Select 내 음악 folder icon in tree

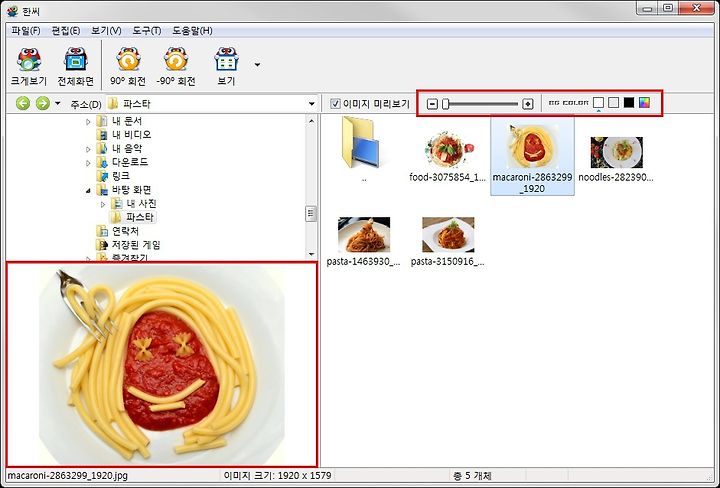click(101, 149)
